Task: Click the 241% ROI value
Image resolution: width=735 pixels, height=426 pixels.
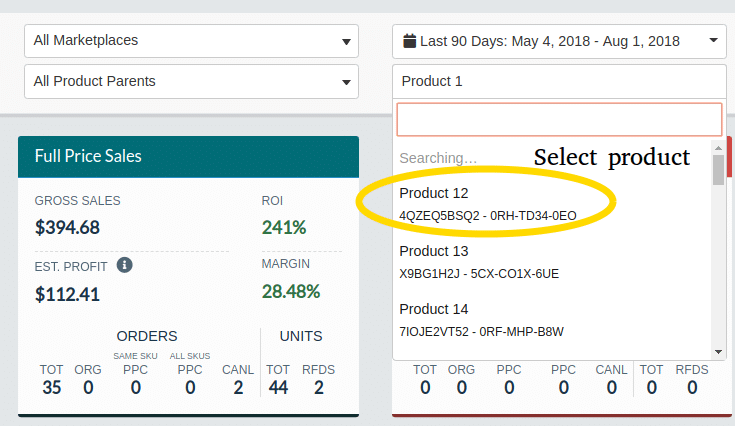Action: coord(284,228)
